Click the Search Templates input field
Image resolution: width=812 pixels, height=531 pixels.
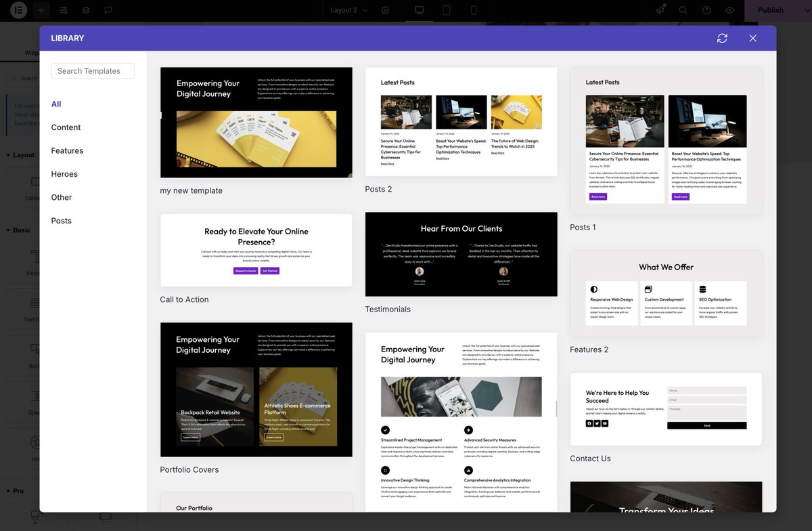[93, 70]
